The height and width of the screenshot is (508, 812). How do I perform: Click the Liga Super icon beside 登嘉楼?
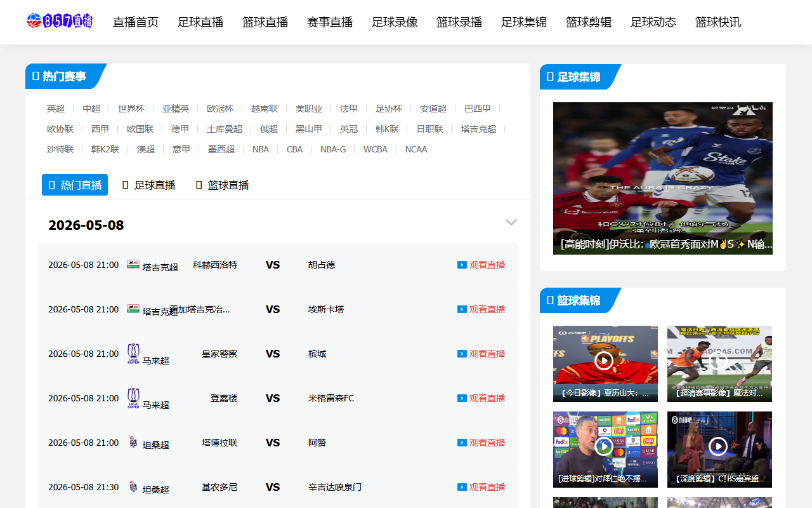point(133,398)
